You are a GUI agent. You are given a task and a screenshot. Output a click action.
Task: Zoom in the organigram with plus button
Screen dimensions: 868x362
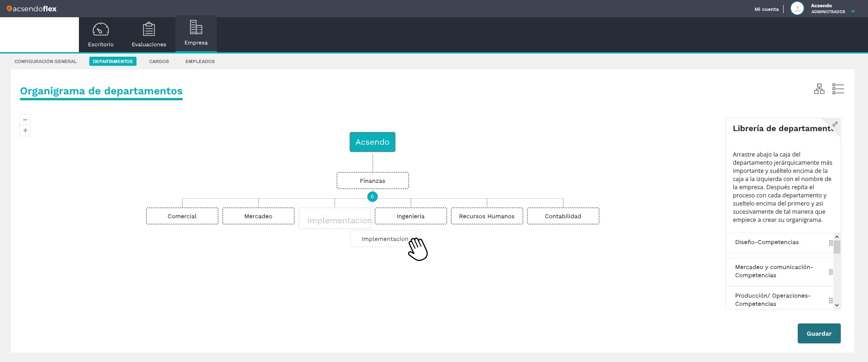[25, 131]
